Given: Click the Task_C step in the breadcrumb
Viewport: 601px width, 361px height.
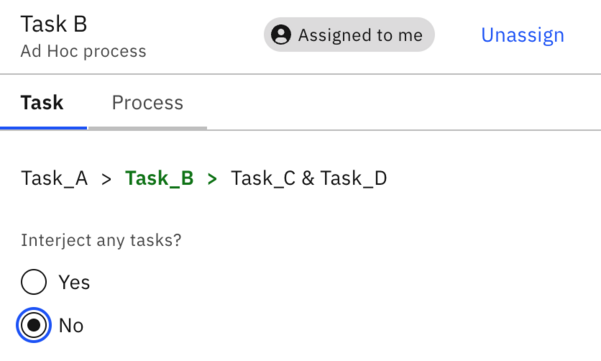Looking at the screenshot, I should point(263,179).
